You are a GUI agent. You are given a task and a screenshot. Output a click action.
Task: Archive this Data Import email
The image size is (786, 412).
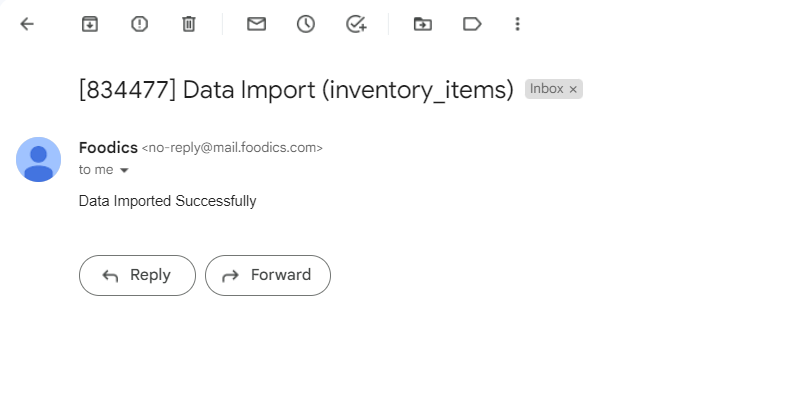click(90, 24)
